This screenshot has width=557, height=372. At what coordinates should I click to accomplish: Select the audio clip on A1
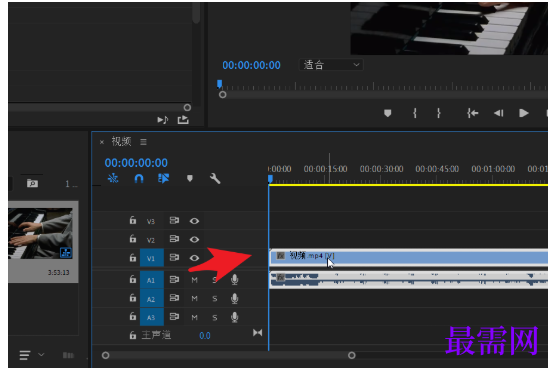[x=409, y=280]
